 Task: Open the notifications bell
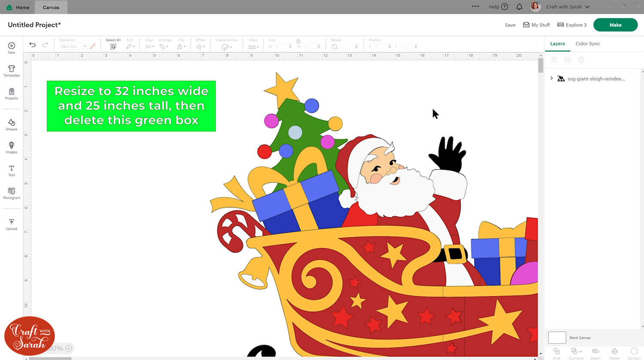point(519,7)
